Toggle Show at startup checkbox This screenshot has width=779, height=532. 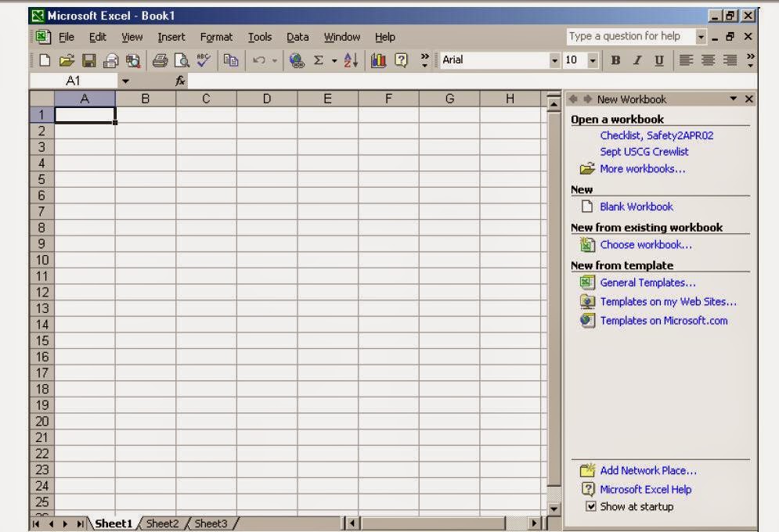click(590, 506)
